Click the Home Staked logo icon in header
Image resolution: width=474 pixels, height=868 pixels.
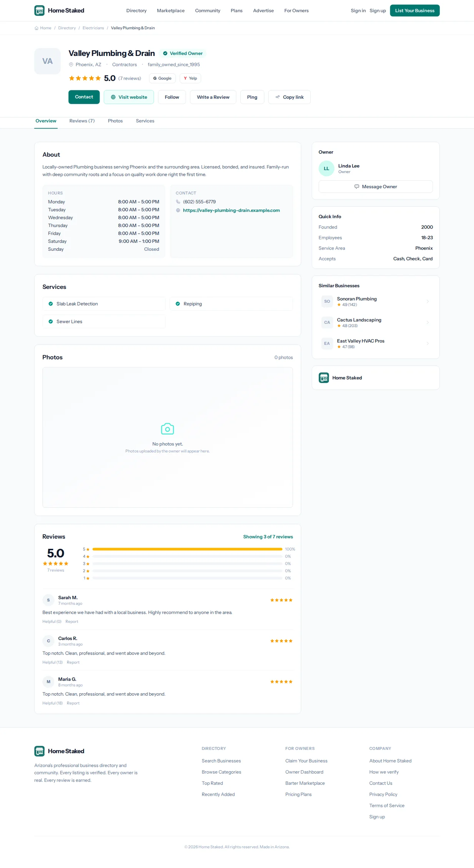(x=39, y=10)
